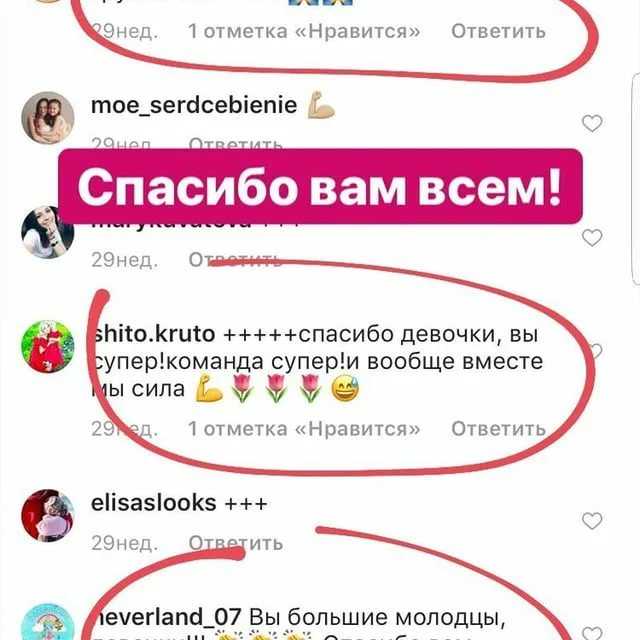The width and height of the screenshot is (640, 640).
Task: View the 1 like on the top comment
Action: (304, 31)
